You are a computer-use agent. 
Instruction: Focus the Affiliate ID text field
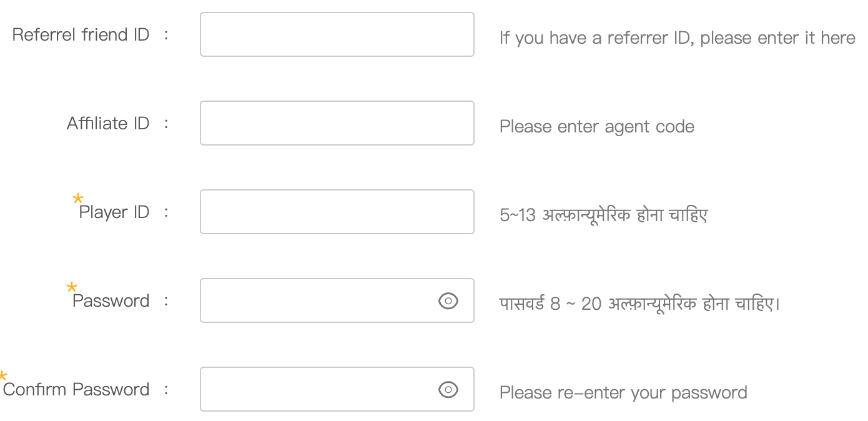(337, 123)
